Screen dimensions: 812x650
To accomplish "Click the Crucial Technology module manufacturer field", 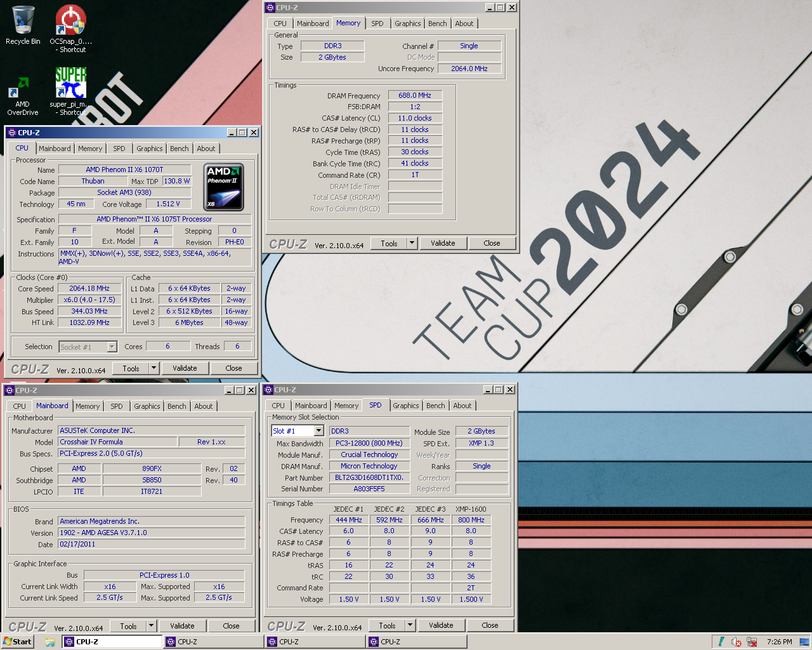I will [x=369, y=454].
